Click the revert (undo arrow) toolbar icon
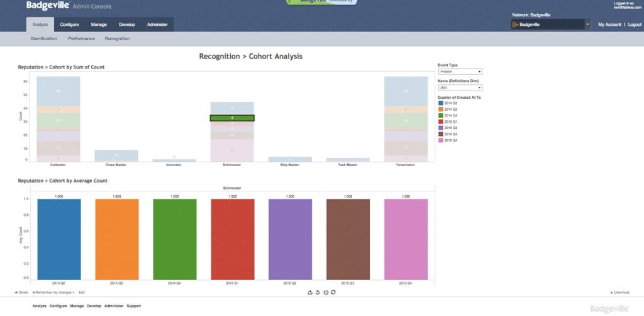Viewport: 644px width, 316px height. [x=318, y=292]
